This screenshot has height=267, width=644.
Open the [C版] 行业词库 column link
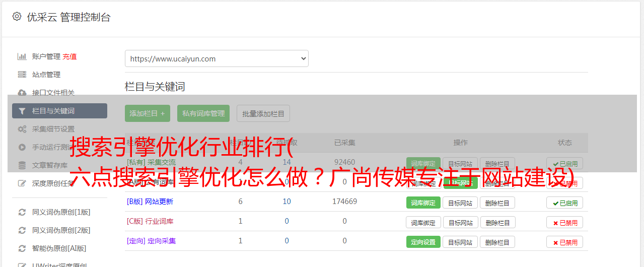150,221
